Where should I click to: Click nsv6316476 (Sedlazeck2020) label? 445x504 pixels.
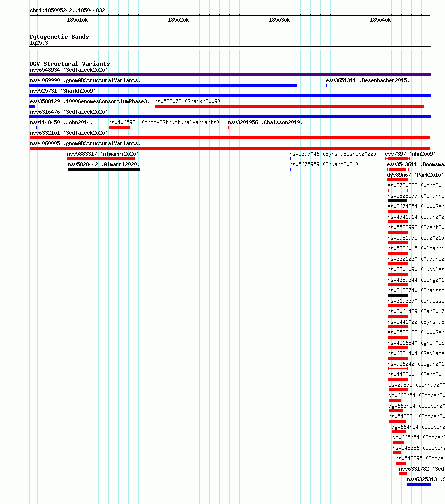pyautogui.click(x=69, y=112)
